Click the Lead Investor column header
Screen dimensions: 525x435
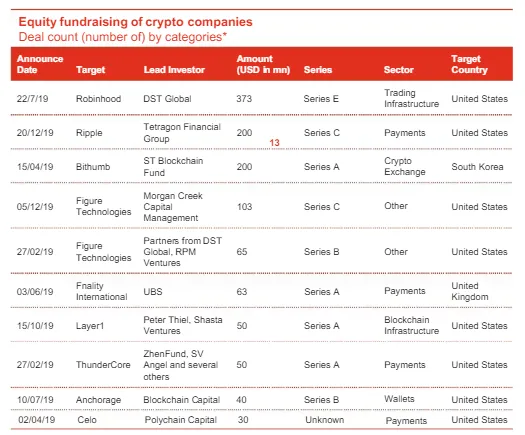coord(174,70)
